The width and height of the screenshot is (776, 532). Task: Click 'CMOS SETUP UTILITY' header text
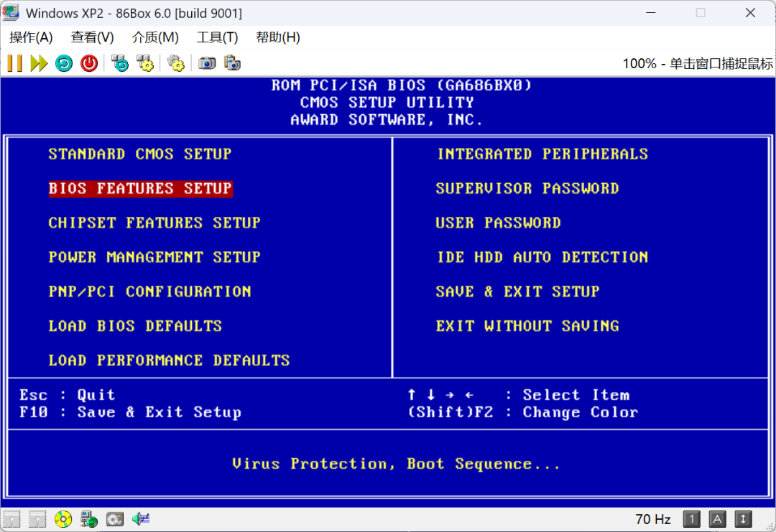point(387,103)
